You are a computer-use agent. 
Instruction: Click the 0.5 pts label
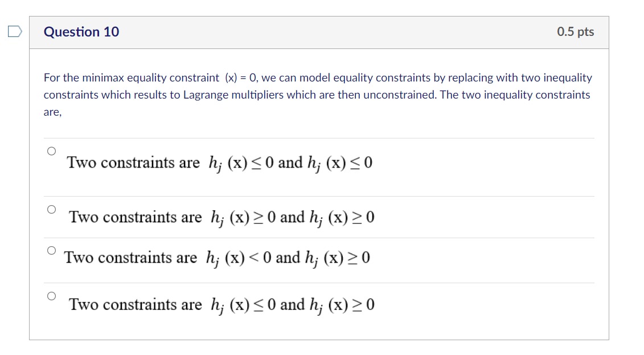[576, 31]
